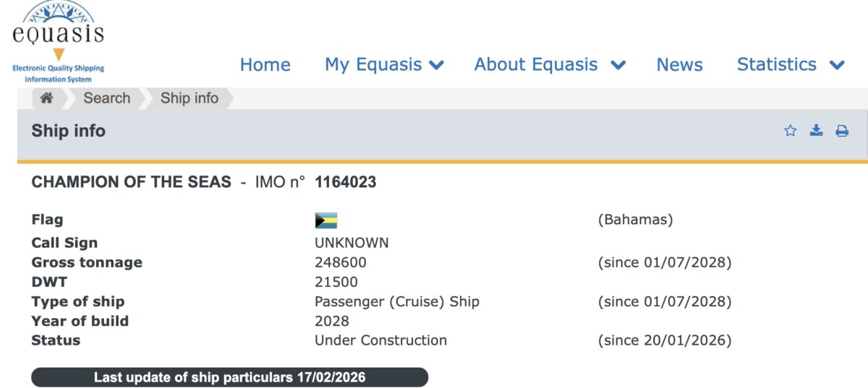Expand the About Equasis dropdown arrow
The width and height of the screenshot is (868, 388).
point(618,65)
